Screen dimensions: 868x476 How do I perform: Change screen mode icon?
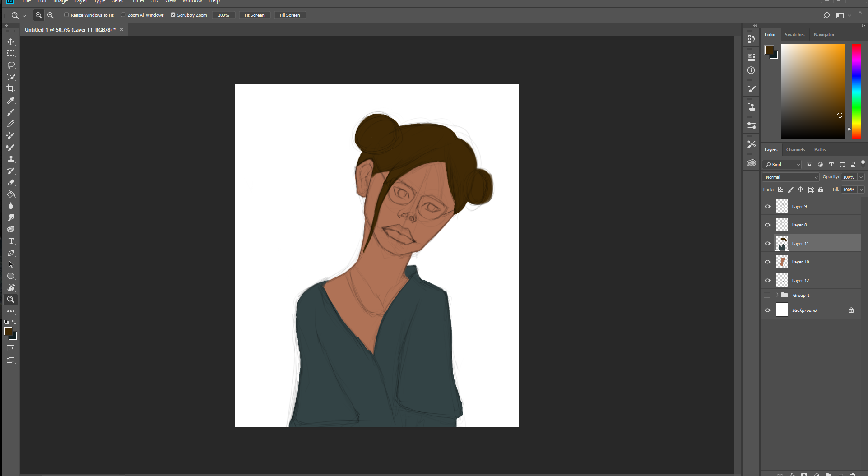11,360
